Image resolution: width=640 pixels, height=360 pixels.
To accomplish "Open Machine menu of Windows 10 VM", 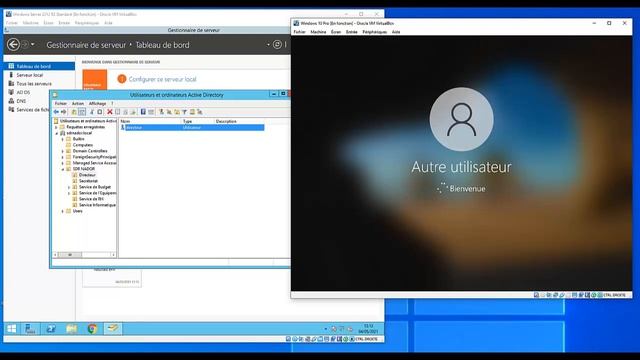I will click(318, 32).
